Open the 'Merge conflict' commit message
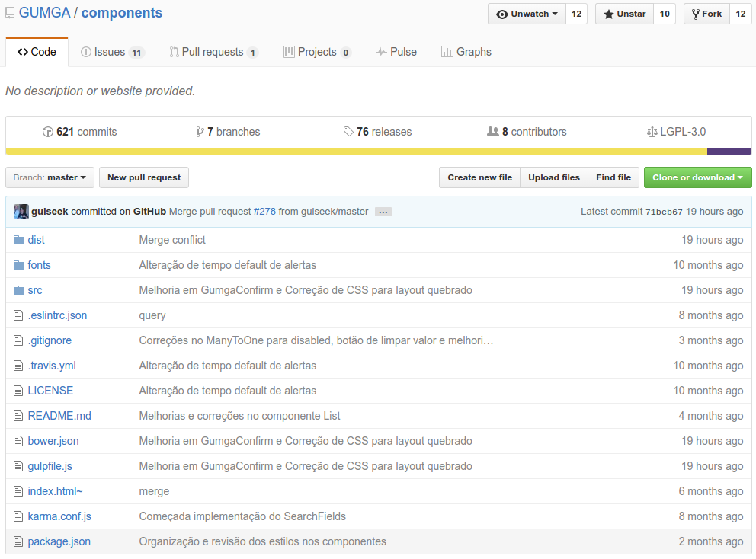756x559 pixels. pos(172,240)
